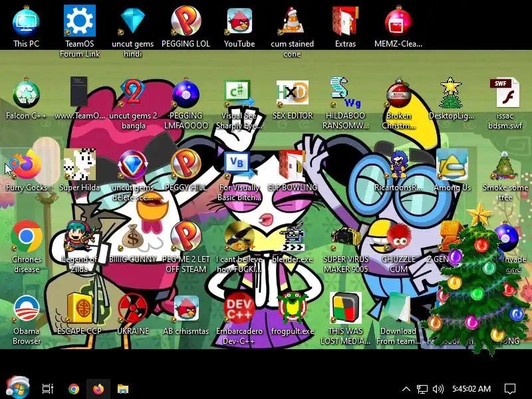532x399 pixels.
Task: Open the blender.exe shortcut
Action: 293,236
